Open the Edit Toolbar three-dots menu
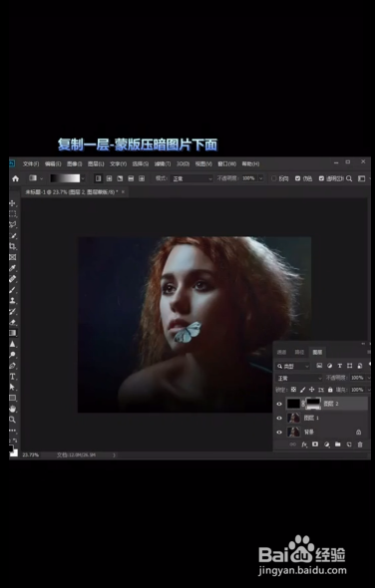Viewport: 375px width, 588px height. [x=13, y=431]
